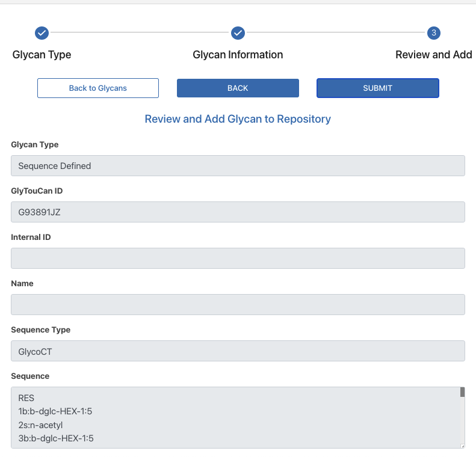Viewport: 476px width, 457px height.
Task: Click the Glycan Type step checkmark icon
Action: tap(42, 33)
